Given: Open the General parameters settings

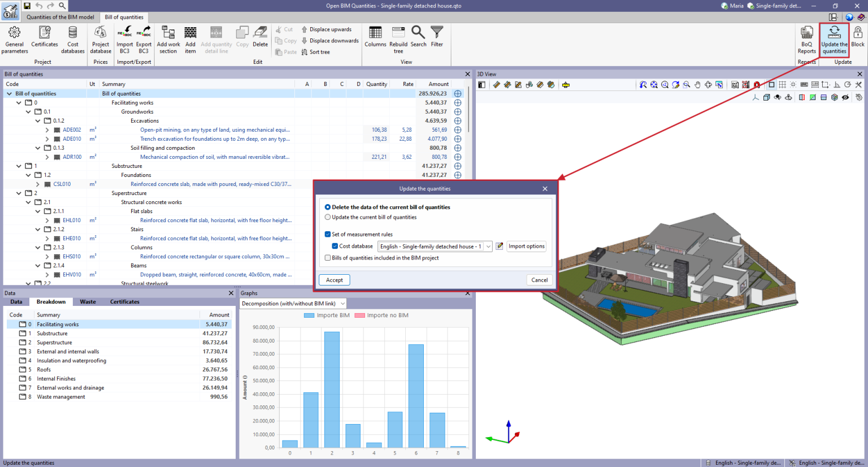Looking at the screenshot, I should (x=14, y=38).
